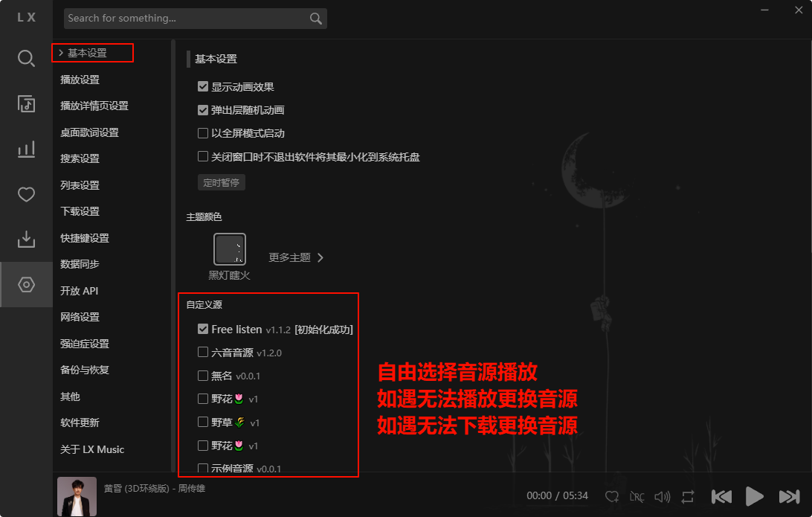Uncheck 显示动画效果 checkbox

coord(203,86)
